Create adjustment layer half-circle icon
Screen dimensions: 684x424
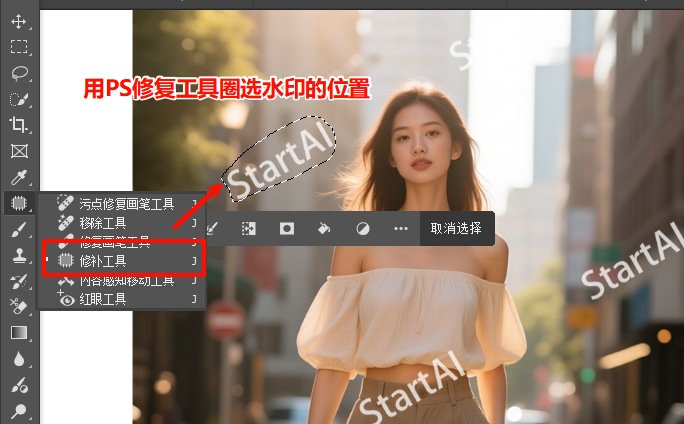(x=363, y=228)
